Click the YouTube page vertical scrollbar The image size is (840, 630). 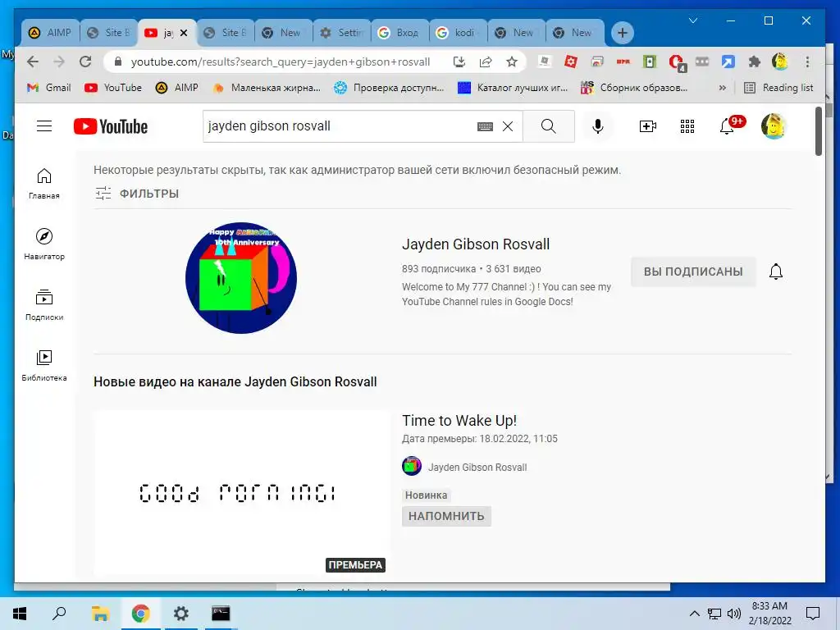pyautogui.click(x=818, y=132)
